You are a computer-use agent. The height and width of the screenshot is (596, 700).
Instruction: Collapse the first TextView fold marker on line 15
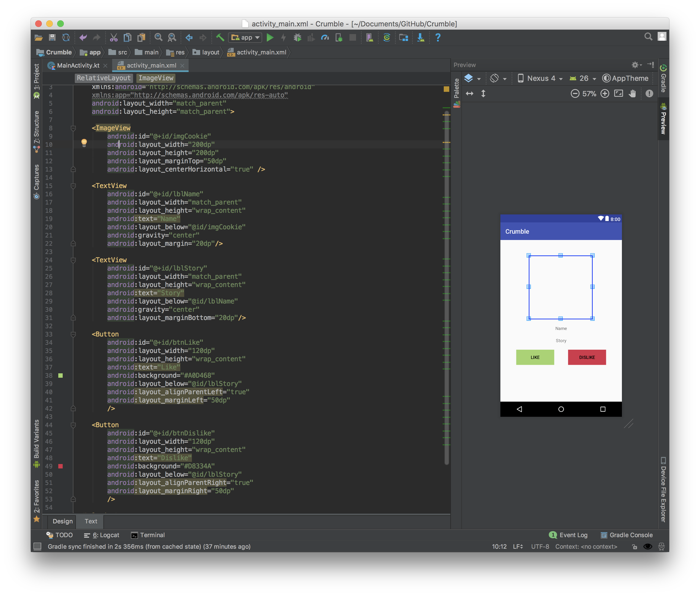73,186
